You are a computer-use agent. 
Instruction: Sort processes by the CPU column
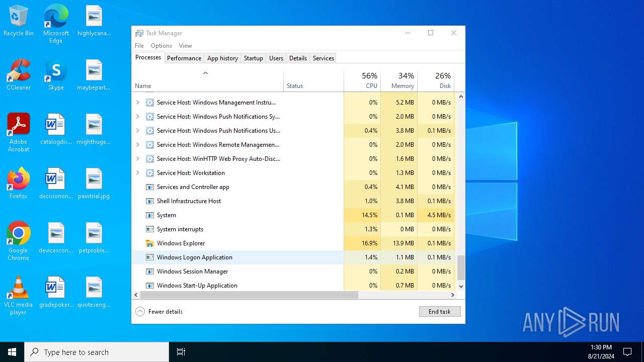pyautogui.click(x=362, y=81)
